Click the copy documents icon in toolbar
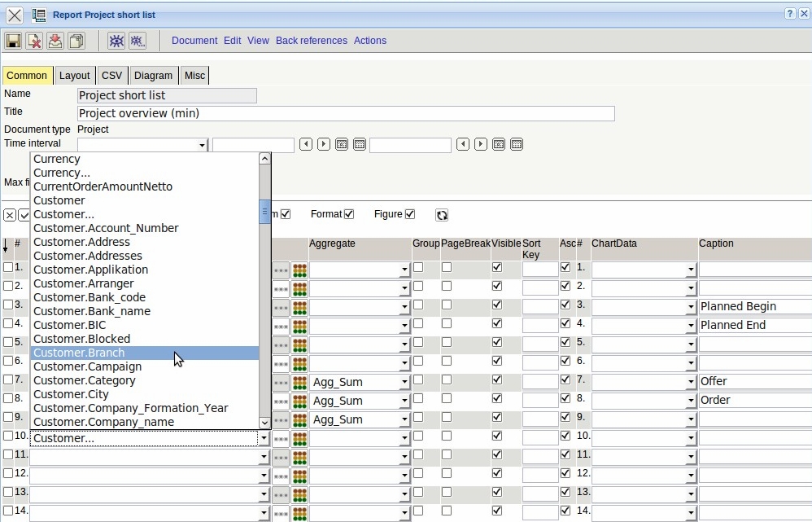This screenshot has width=812, height=522. coord(76,41)
